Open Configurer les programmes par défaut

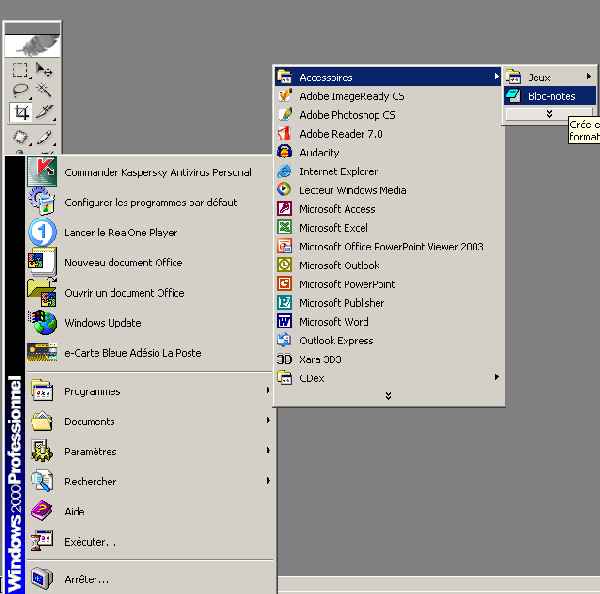[x=150, y=202]
